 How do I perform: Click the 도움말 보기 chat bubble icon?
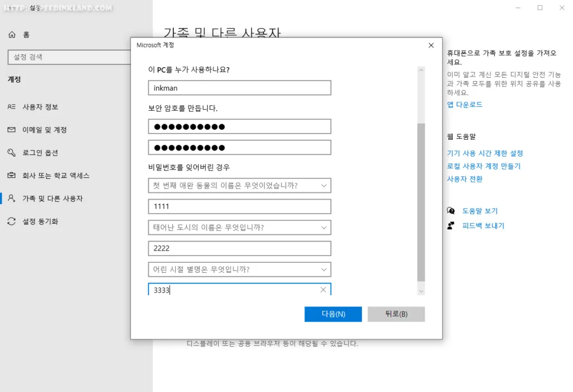[x=451, y=211]
